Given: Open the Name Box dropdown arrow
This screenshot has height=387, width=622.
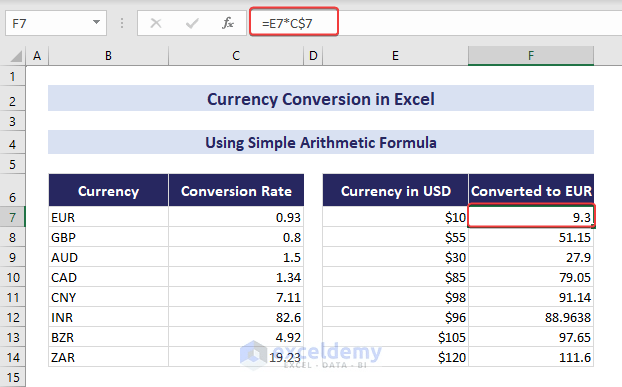Looking at the screenshot, I should (96, 23).
